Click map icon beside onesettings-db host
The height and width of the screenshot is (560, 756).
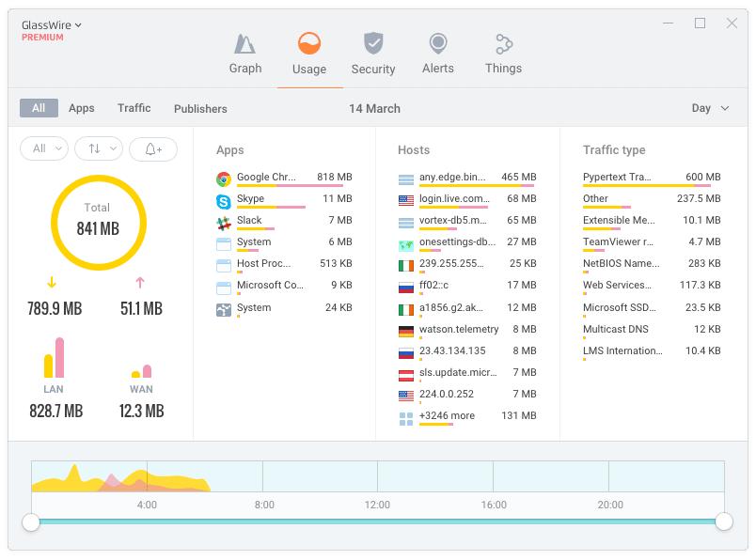click(406, 246)
